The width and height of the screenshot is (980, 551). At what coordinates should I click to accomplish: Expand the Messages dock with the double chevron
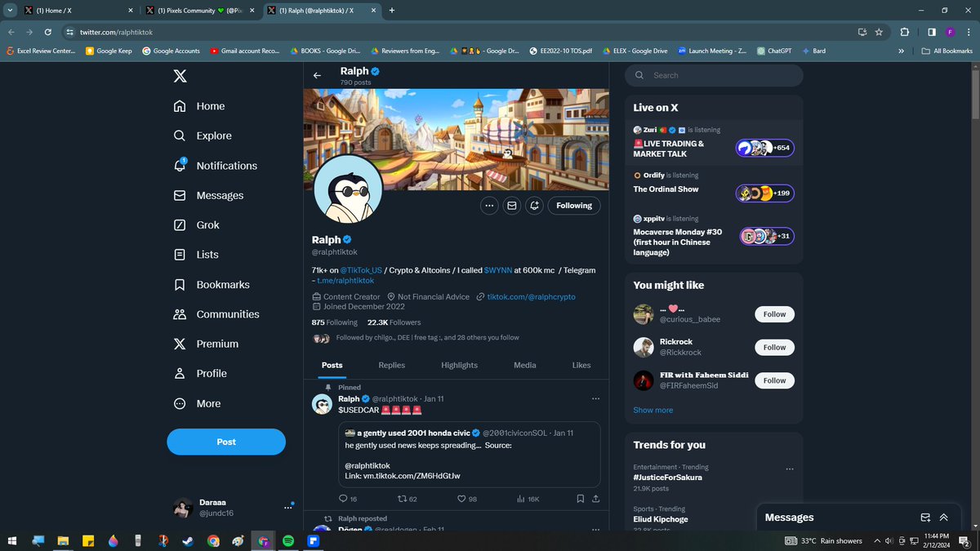[943, 518]
